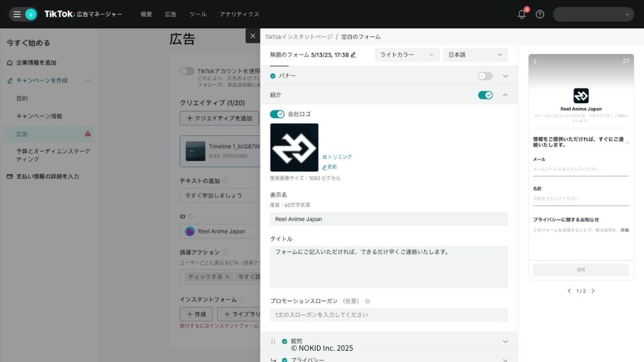Remove the チェックする tag

[x=227, y=277]
